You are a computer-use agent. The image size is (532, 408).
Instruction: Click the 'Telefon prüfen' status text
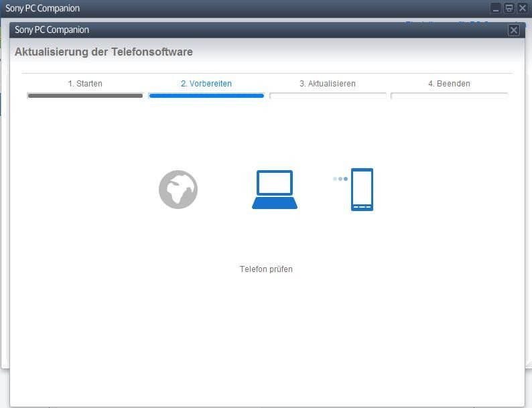pyautogui.click(x=266, y=269)
